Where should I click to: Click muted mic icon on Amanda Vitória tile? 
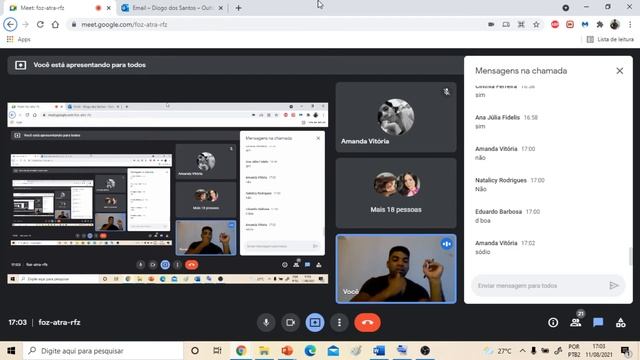point(447,92)
